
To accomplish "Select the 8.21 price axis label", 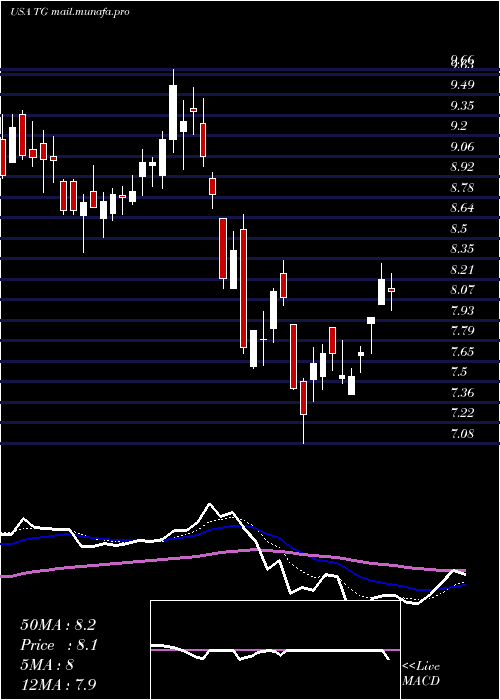I will pos(462,270).
